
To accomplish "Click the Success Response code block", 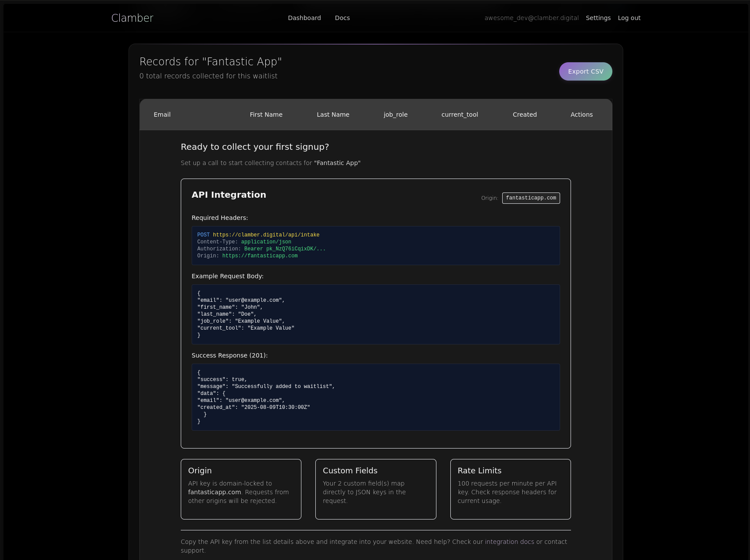I will coord(375,397).
